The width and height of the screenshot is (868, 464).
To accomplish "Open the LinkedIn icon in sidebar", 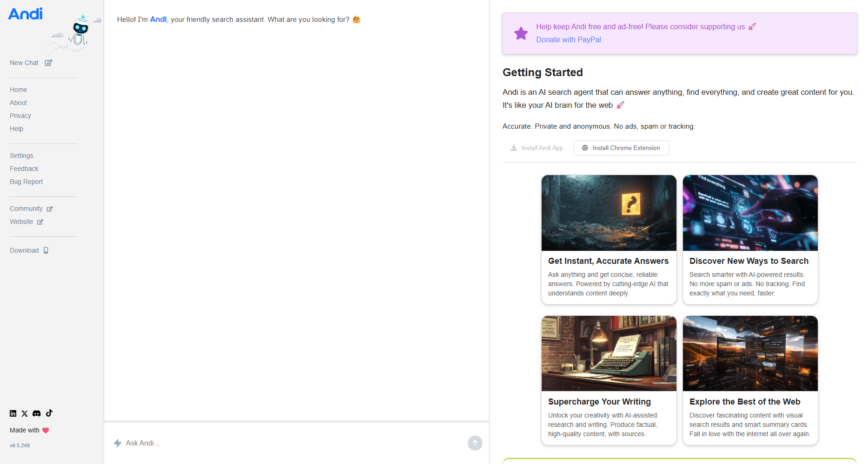I will pos(13,413).
